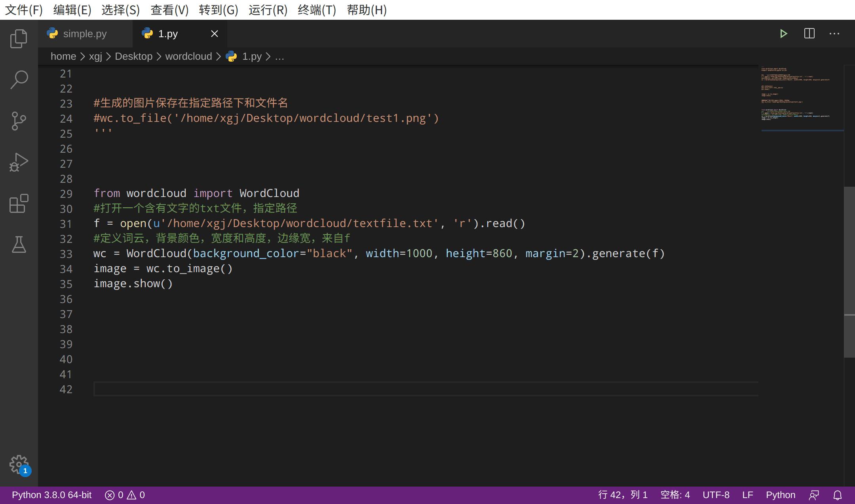Run the Python file using play button
The width and height of the screenshot is (855, 504).
[x=784, y=33]
